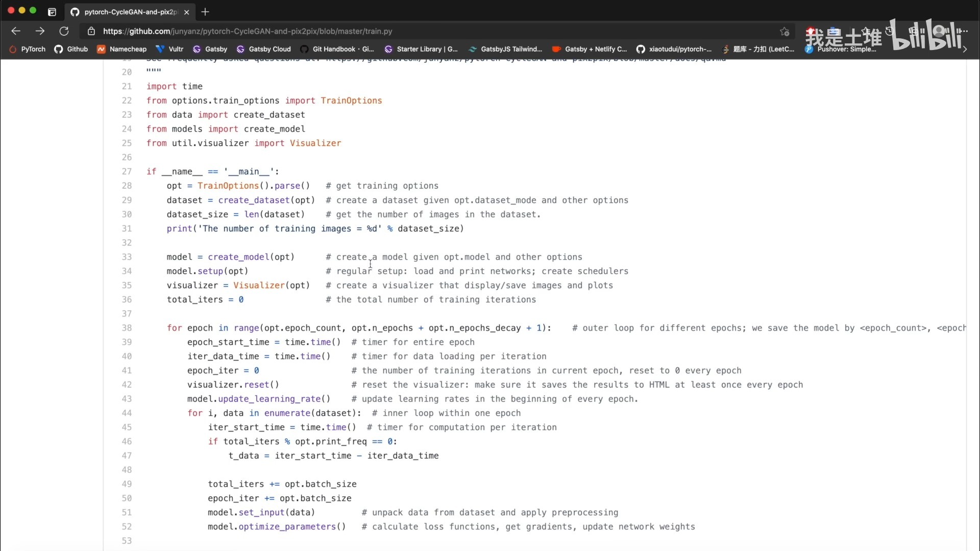This screenshot has width=980, height=551.
Task: Expand bookmarks bar overflow chevron
Action: coord(965,49)
